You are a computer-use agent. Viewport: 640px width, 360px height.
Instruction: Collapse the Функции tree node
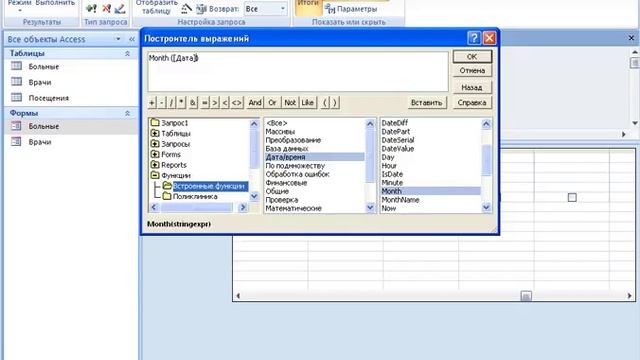point(155,176)
